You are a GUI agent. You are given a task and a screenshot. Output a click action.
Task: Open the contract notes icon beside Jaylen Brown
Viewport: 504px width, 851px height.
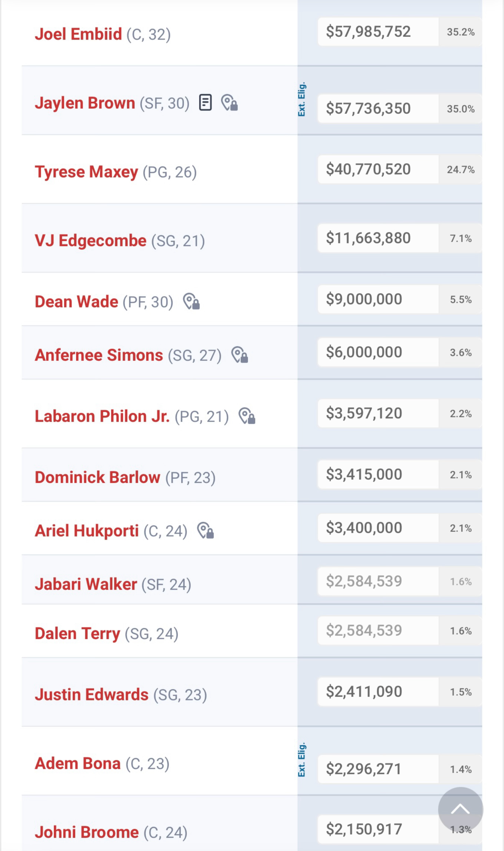pyautogui.click(x=205, y=103)
